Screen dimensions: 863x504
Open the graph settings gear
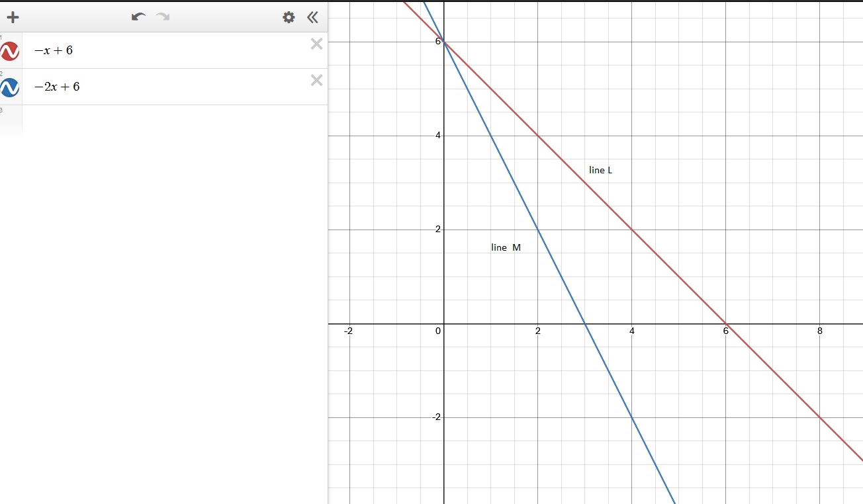tap(289, 17)
